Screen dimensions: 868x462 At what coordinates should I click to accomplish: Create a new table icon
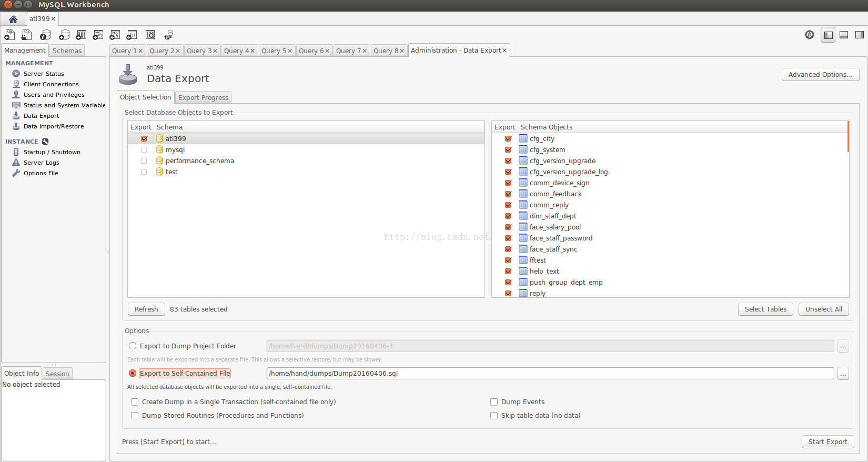(x=81, y=35)
